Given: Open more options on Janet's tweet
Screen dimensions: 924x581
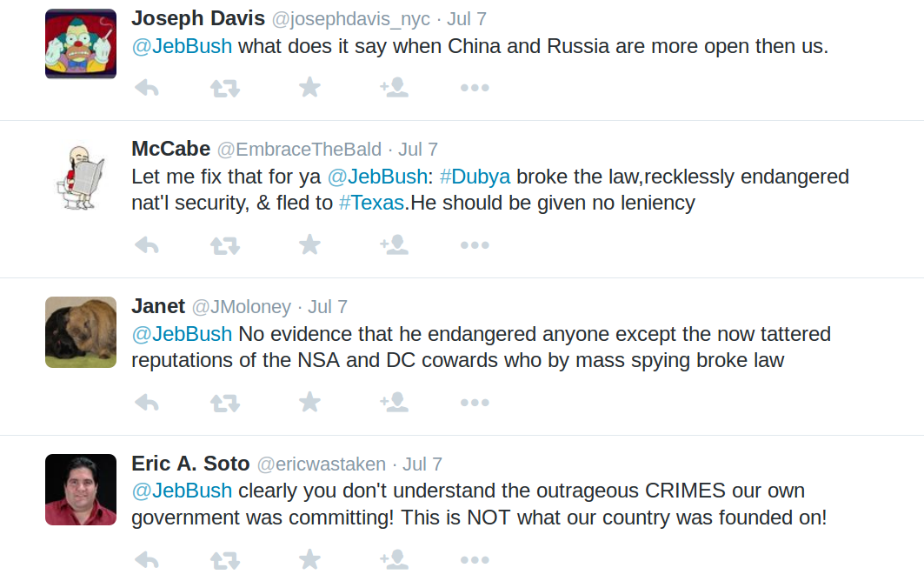Looking at the screenshot, I should coord(475,403).
